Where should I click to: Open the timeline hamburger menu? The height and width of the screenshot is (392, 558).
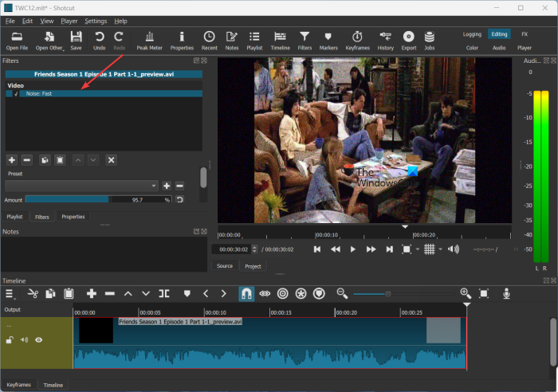[x=11, y=293]
